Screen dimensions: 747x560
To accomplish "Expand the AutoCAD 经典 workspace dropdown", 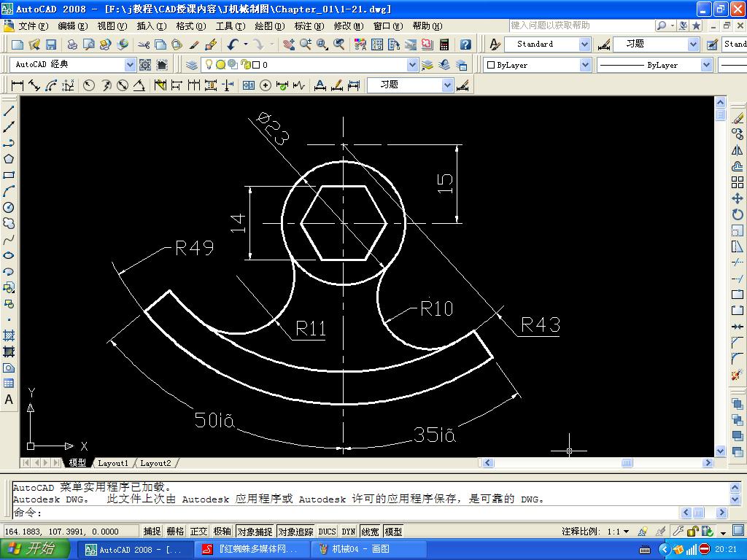I will (x=130, y=64).
